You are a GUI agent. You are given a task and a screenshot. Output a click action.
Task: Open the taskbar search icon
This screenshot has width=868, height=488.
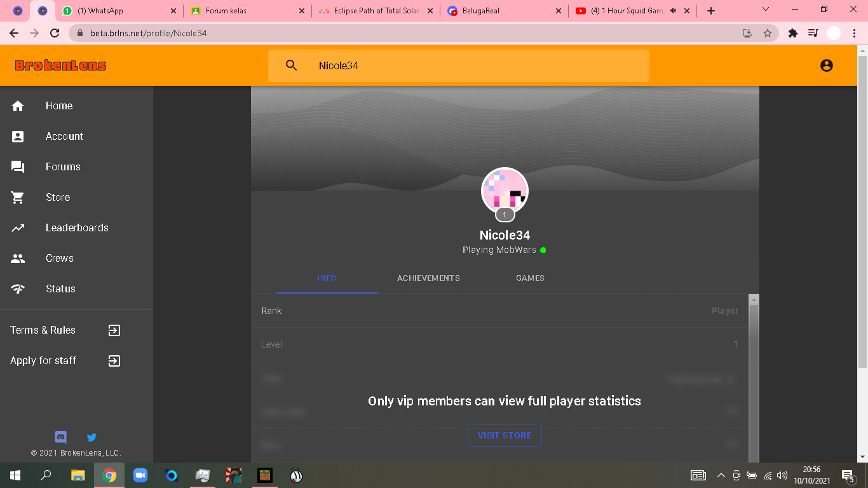(46, 475)
